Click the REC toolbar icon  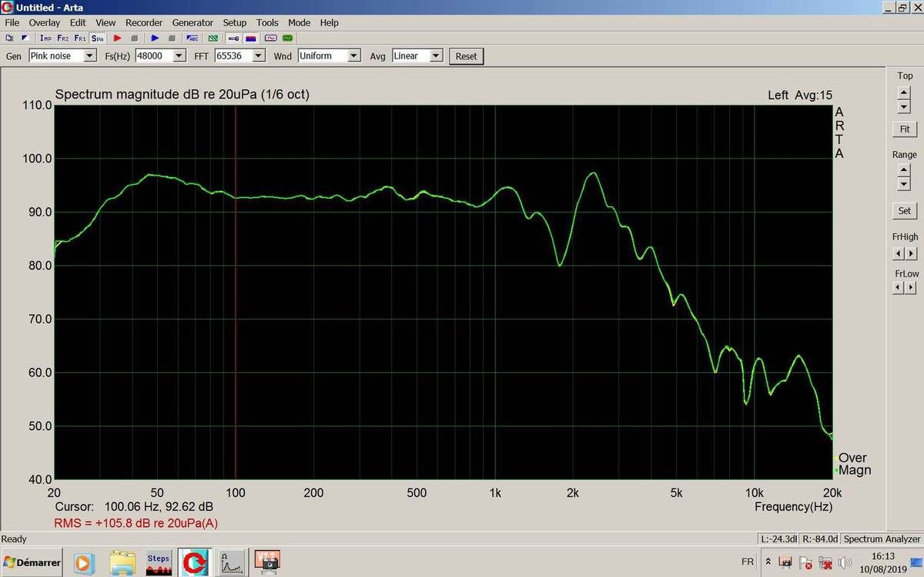(192, 38)
